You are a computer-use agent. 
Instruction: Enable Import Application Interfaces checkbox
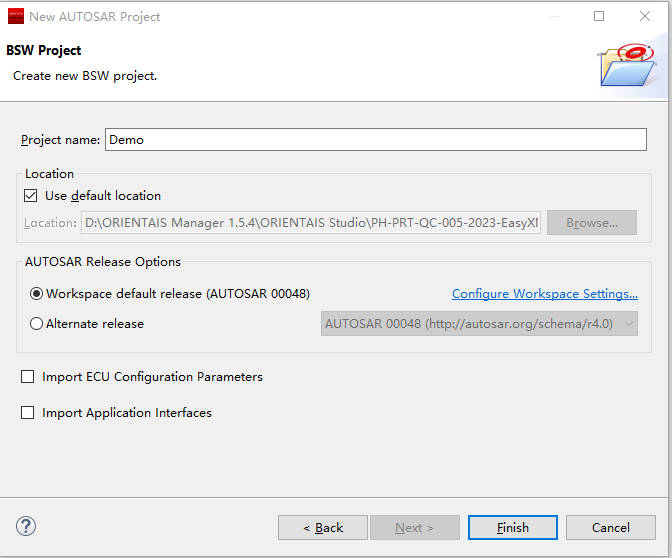[x=28, y=412]
